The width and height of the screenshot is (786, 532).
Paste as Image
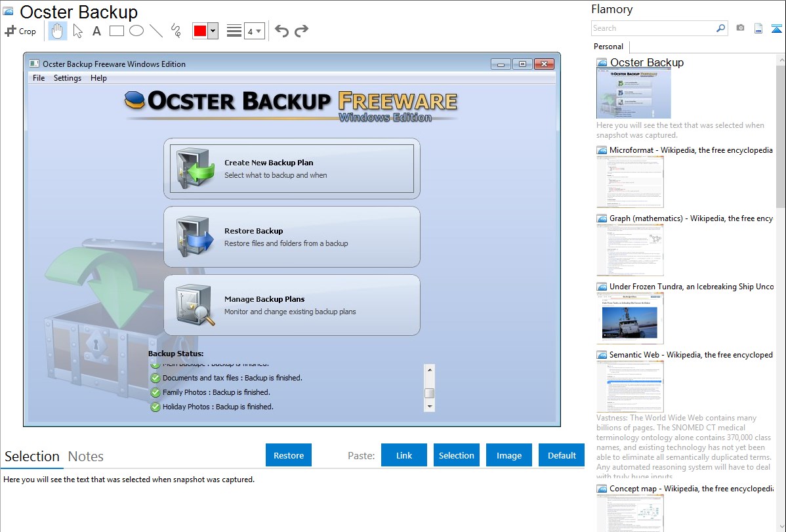(508, 455)
